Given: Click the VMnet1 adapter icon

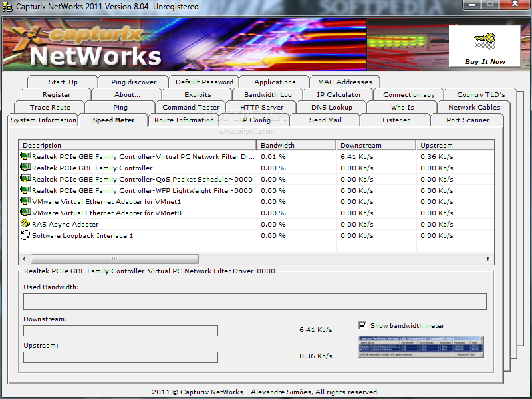Looking at the screenshot, I should point(25,201).
